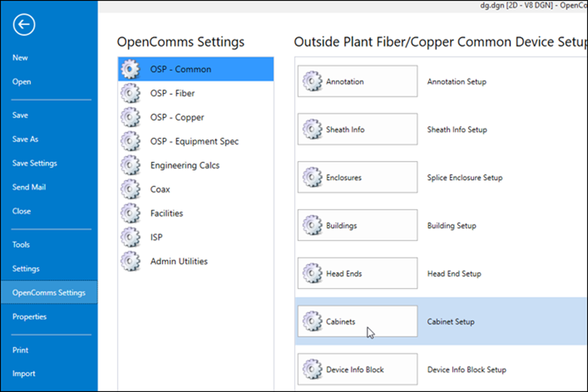Click Save in the left menu
Viewport: 588px width, 392px height.
[20, 115]
